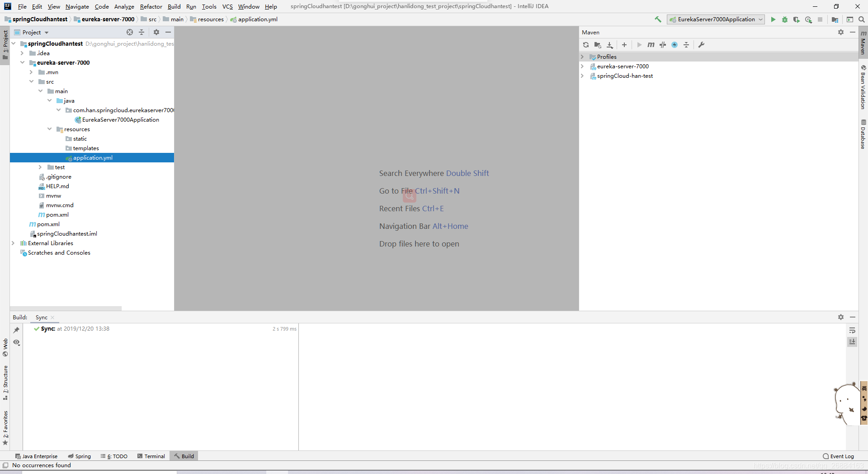Click Scroll from Source target icon in Project panel
This screenshot has height=474, width=868.
point(130,32)
